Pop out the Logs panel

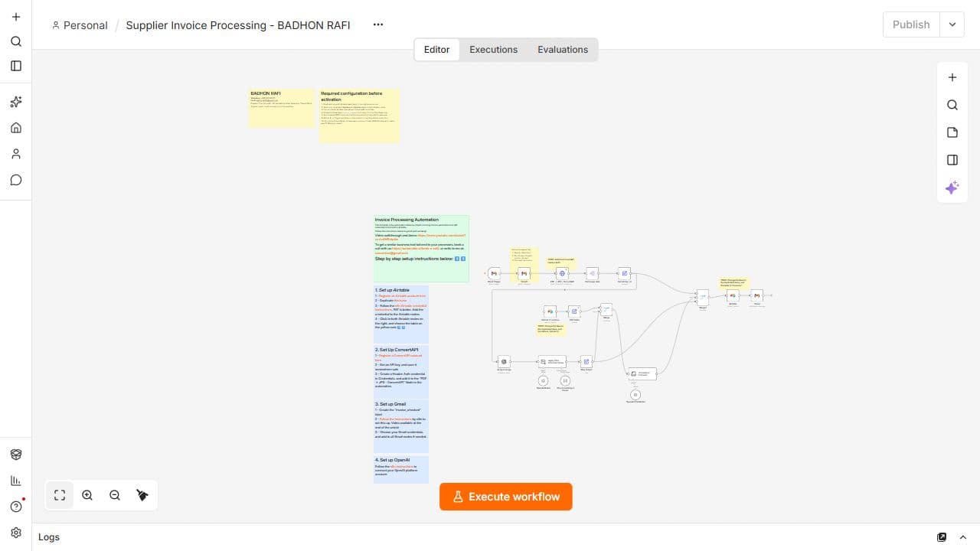tap(942, 537)
